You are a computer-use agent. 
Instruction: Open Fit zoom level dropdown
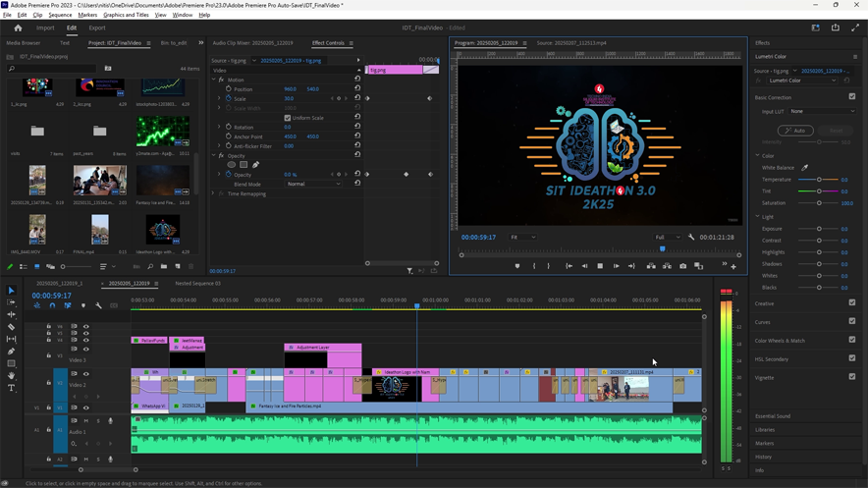(522, 237)
